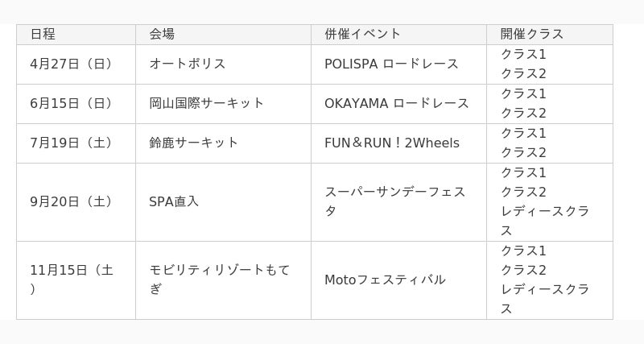Select the 開催クラス column header
644x344 pixels.
click(x=531, y=34)
